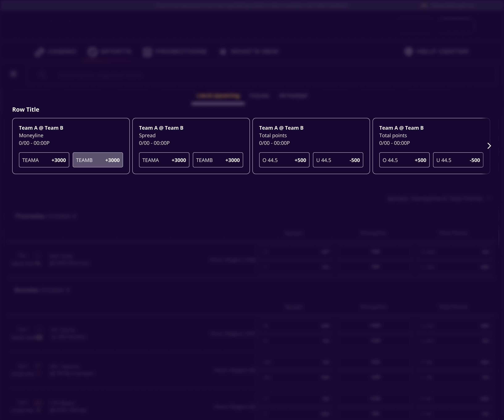Image resolution: width=504 pixels, height=420 pixels.
Task: Click the carousel next arrow chevron
Action: [489, 146]
